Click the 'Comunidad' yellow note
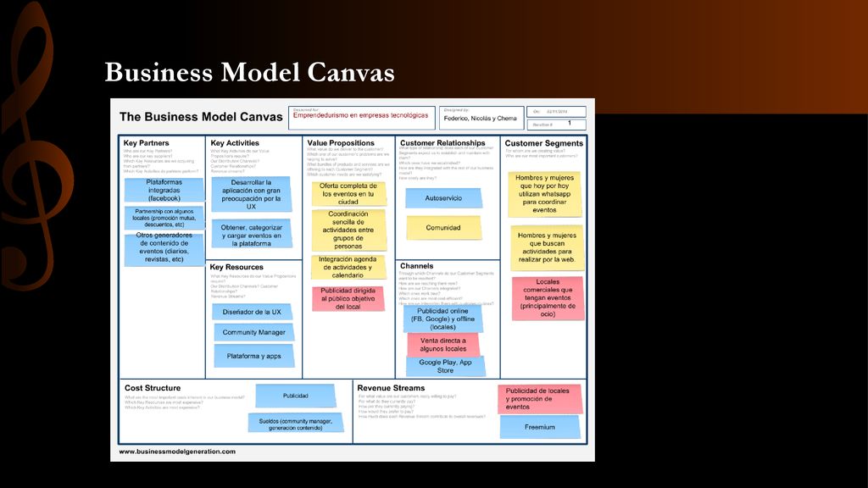This screenshot has width=868, height=488. [443, 227]
